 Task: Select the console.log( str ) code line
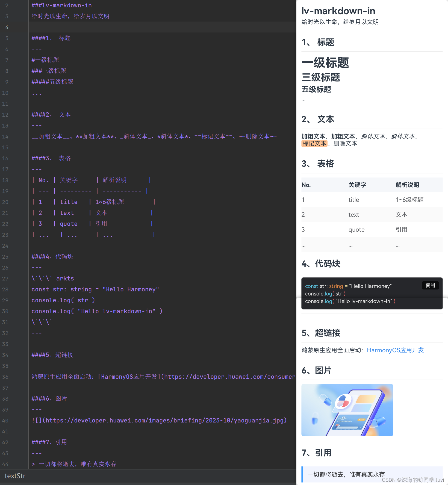325,294
